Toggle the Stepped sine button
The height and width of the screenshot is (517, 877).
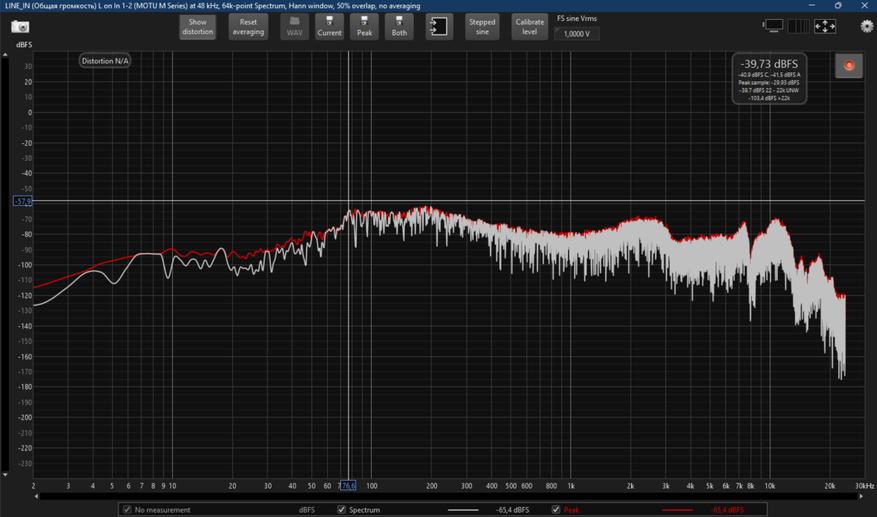tap(482, 27)
